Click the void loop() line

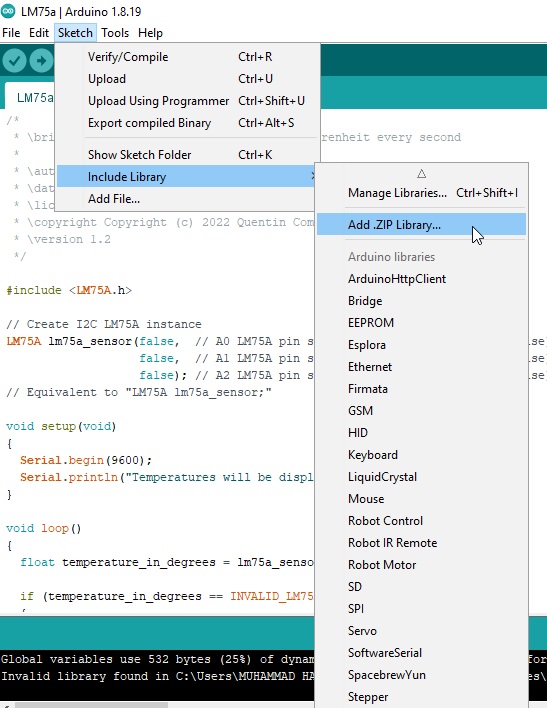click(x=43, y=528)
